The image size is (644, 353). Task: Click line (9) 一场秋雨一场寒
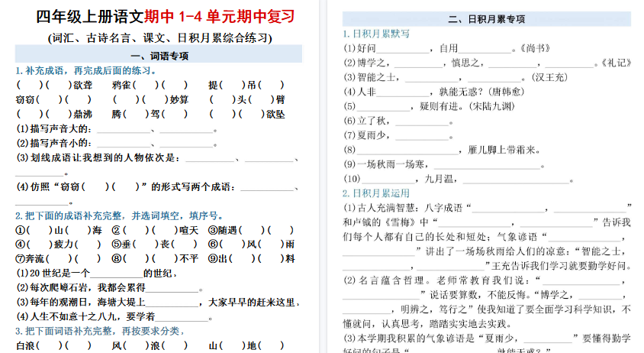pos(444,164)
